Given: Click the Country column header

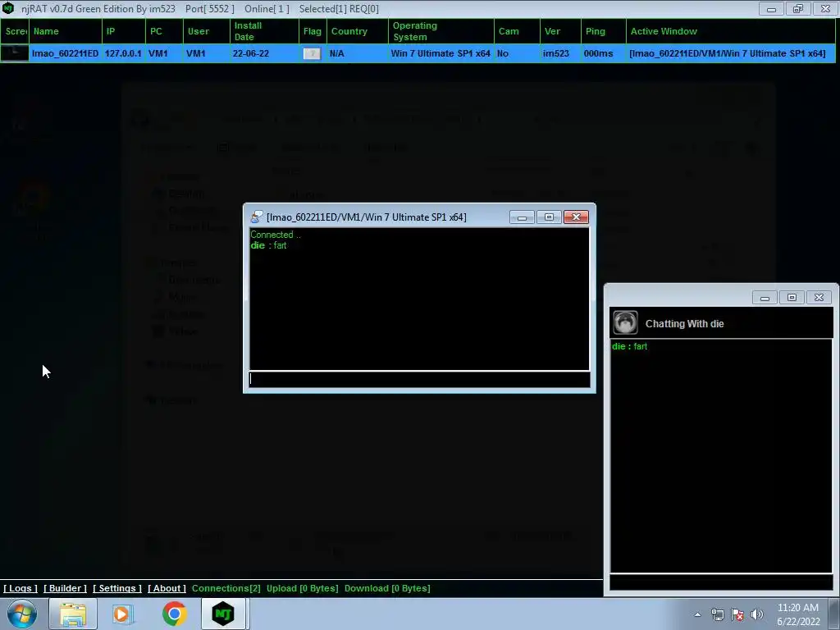Looking at the screenshot, I should click(x=358, y=31).
